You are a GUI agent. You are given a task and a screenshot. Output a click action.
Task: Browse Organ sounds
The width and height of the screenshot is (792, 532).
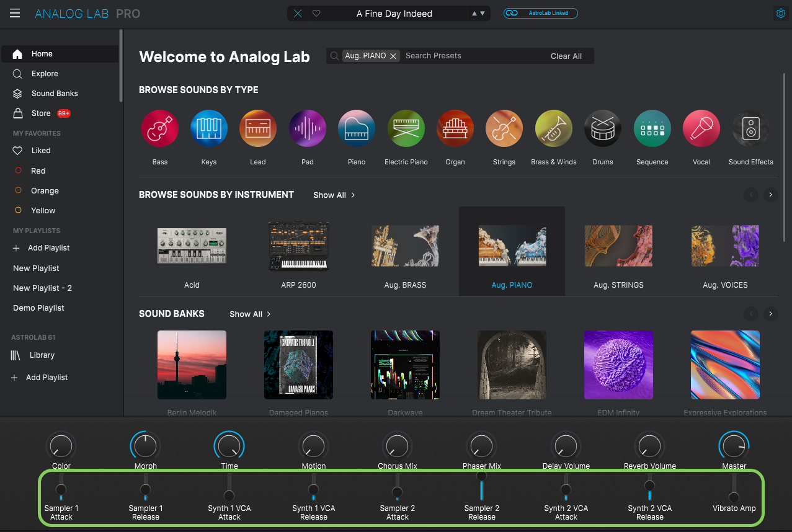[455, 128]
